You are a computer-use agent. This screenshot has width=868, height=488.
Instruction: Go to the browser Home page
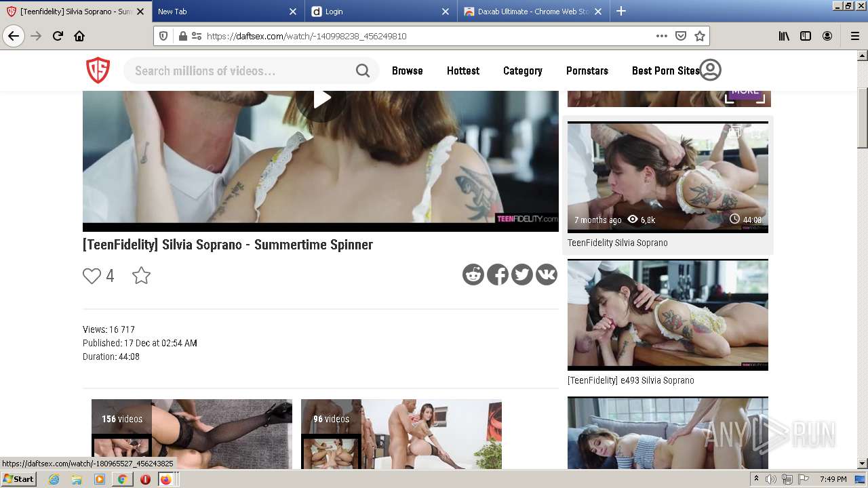[79, 36]
